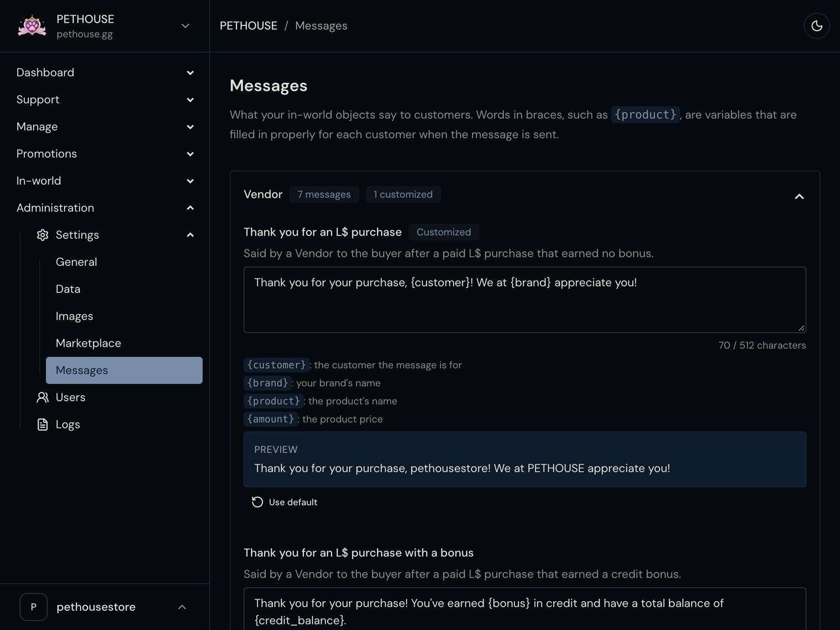Expand the Dashboard menu section

tap(190, 73)
